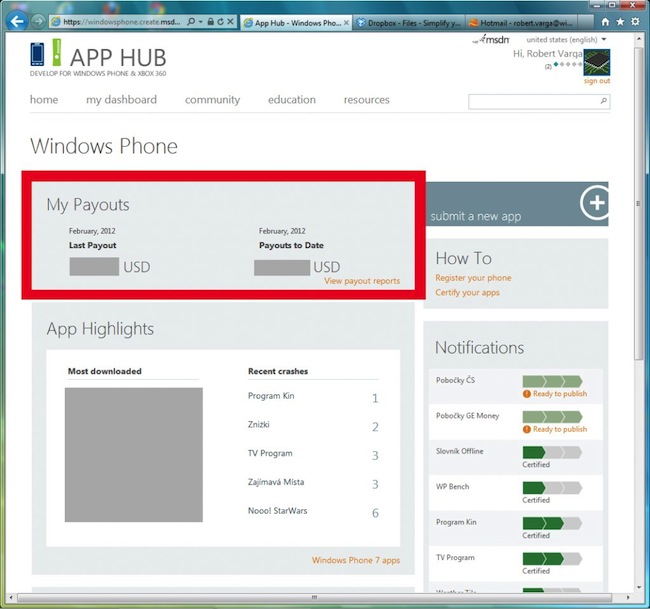
Task: Click Ready to publish under Pobočky GE Money
Action: (560, 429)
